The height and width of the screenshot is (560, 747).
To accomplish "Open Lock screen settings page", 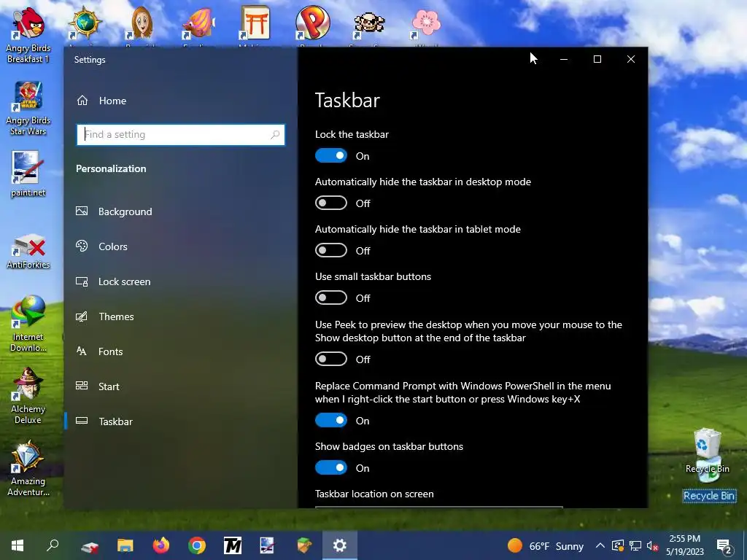I will click(x=181, y=281).
